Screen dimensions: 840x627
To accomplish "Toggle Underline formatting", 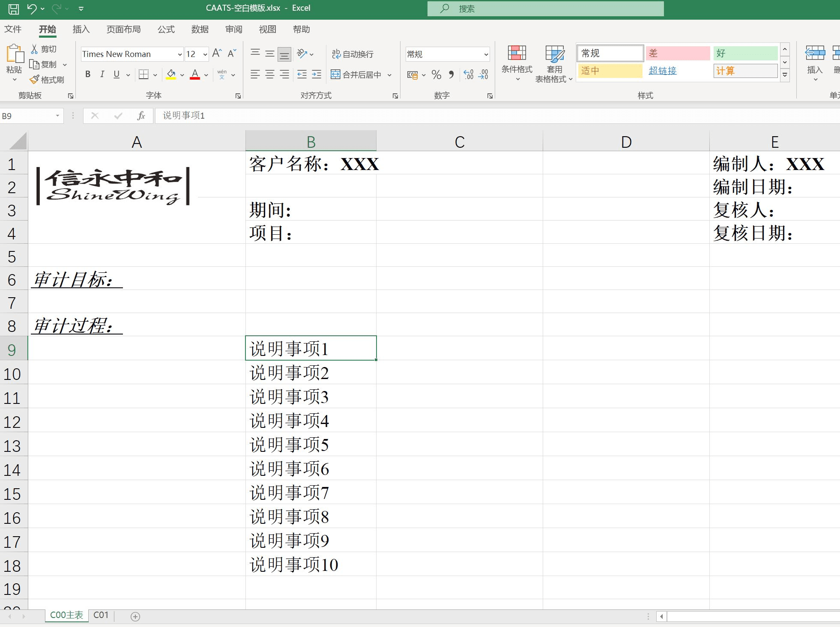I will [x=117, y=75].
